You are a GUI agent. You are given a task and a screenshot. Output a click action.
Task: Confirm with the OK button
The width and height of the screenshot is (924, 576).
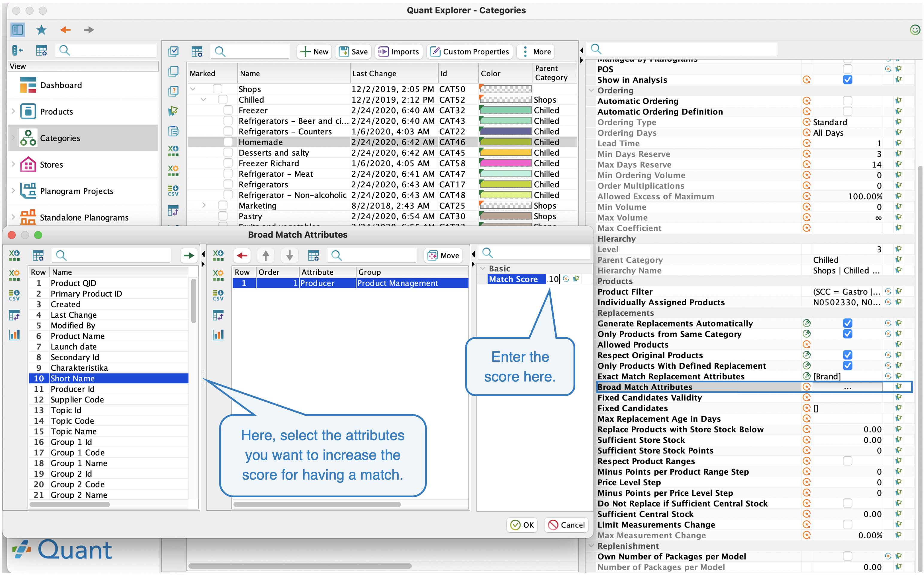pos(522,525)
